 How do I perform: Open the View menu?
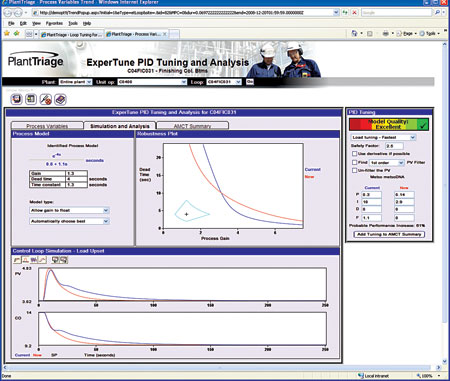pyautogui.click(x=36, y=23)
